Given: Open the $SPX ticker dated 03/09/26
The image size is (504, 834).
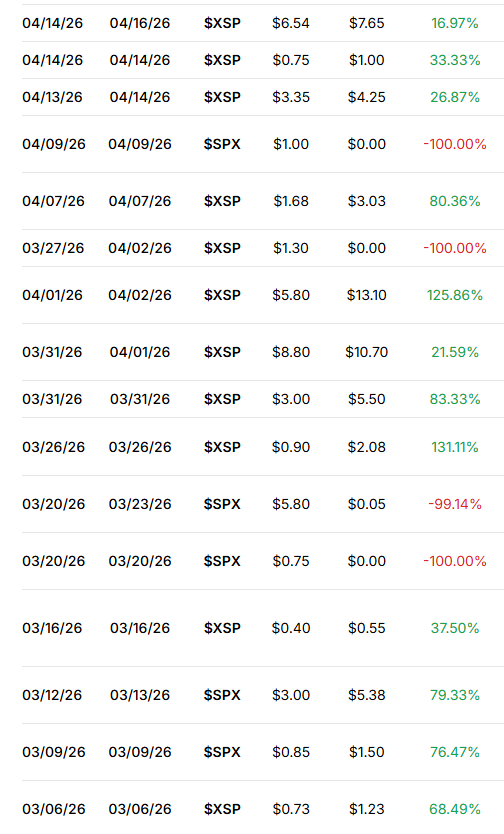Looking at the screenshot, I should 222,752.
